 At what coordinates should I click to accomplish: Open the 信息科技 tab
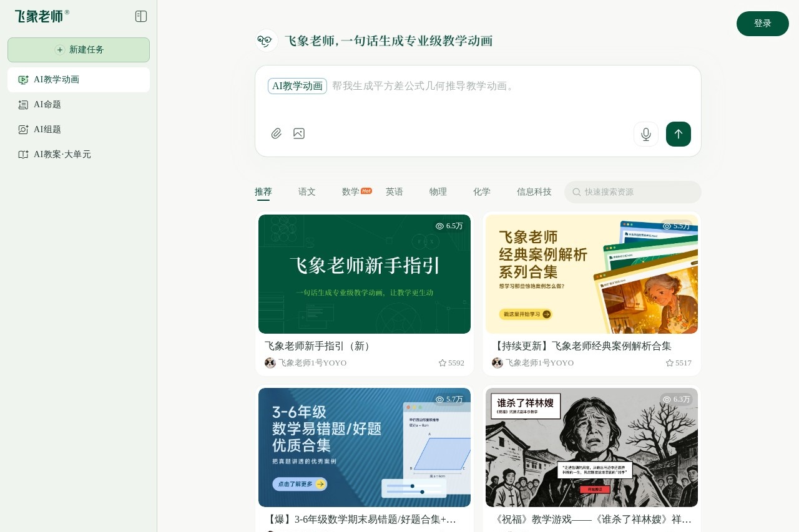pyautogui.click(x=534, y=192)
